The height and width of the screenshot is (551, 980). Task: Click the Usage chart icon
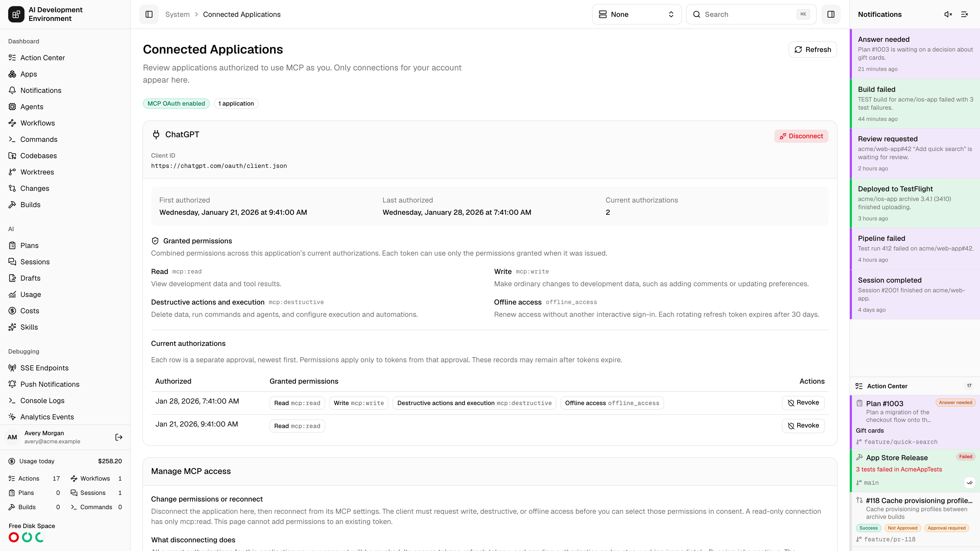tap(12, 295)
